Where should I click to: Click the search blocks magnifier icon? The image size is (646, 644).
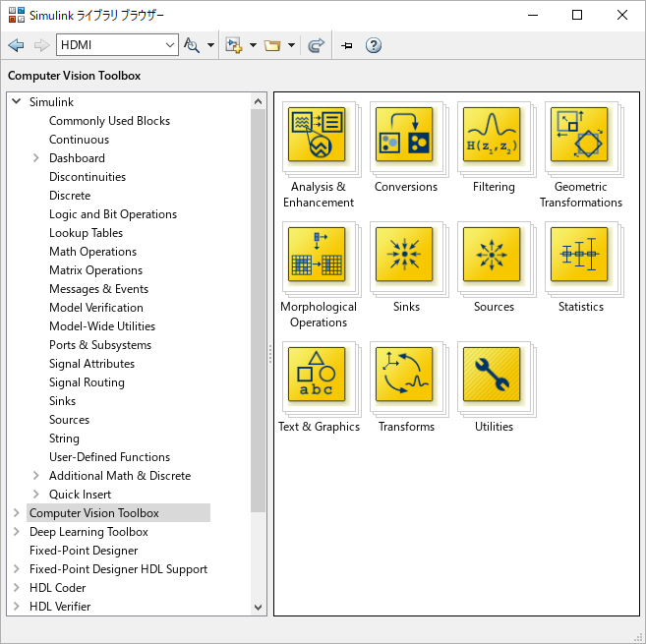click(192, 45)
